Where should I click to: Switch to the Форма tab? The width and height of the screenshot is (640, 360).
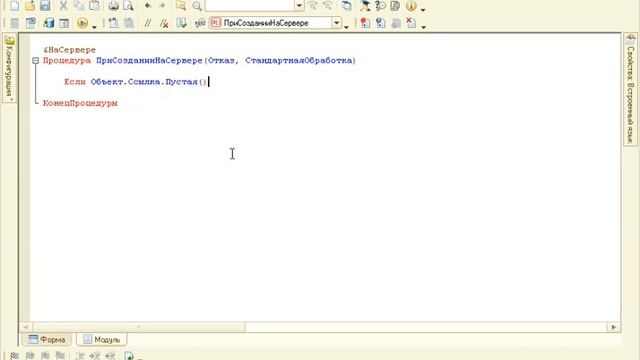point(47,340)
